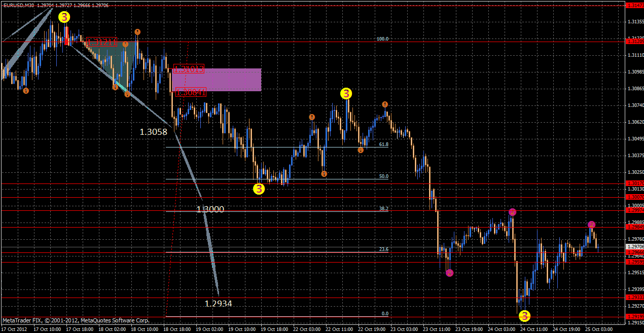Select the magenta "2" marker below the 23 Oct lows
644x333 pixels.
click(448, 273)
